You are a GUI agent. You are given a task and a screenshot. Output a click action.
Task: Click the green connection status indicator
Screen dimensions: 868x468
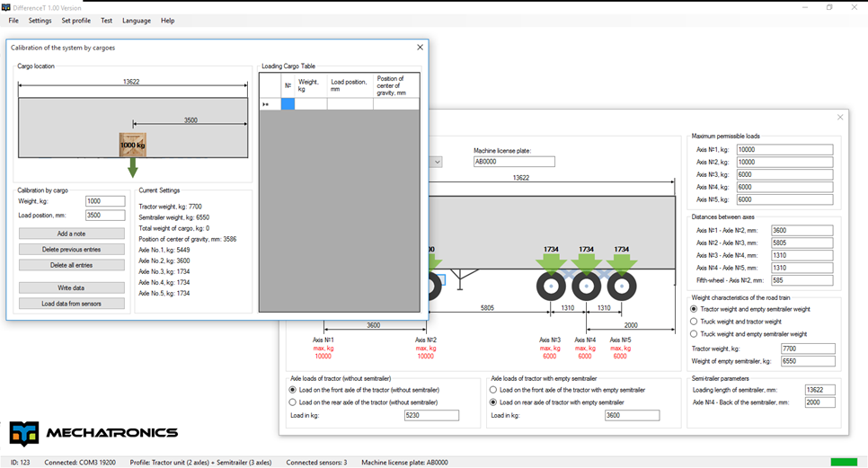pyautogui.click(x=843, y=462)
